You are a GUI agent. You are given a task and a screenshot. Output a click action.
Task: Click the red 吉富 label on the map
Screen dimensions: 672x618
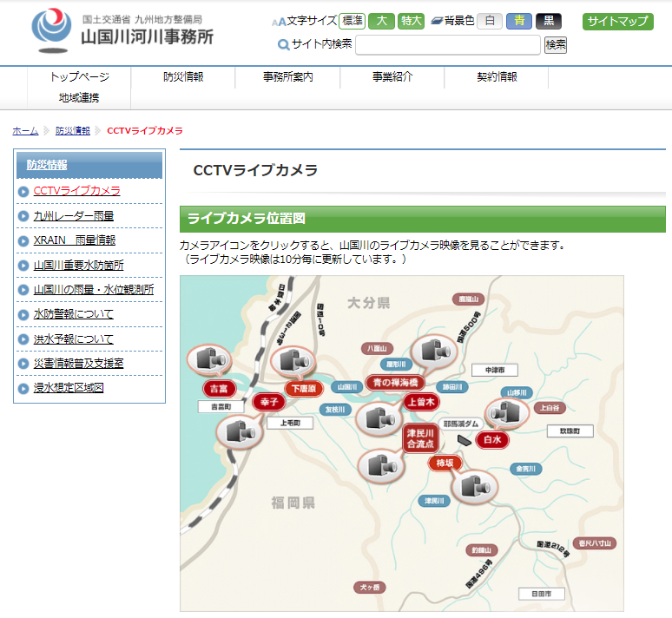(x=220, y=389)
